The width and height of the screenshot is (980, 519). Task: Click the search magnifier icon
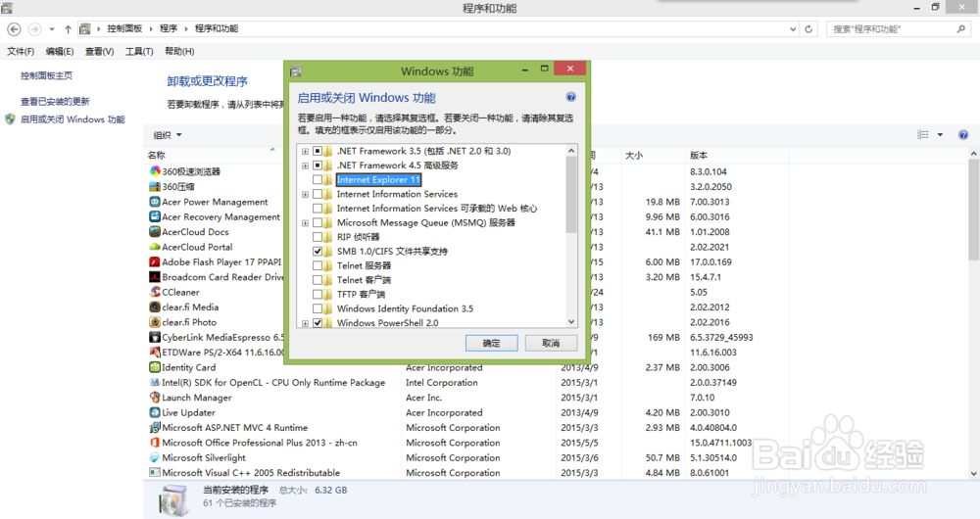960,28
